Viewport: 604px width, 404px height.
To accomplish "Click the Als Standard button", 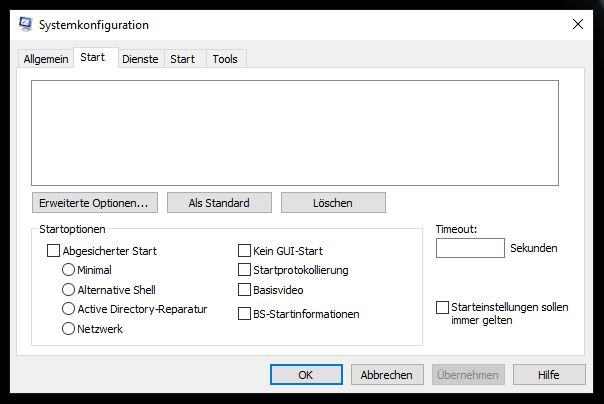I will click(x=219, y=203).
